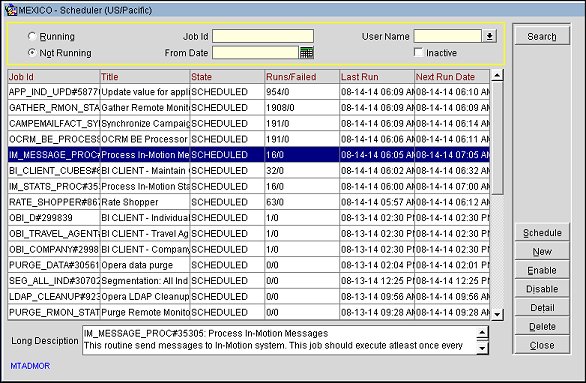Select the RATE_SHOPPER job row
Viewport: 586px width, 383px height.
pos(249,202)
